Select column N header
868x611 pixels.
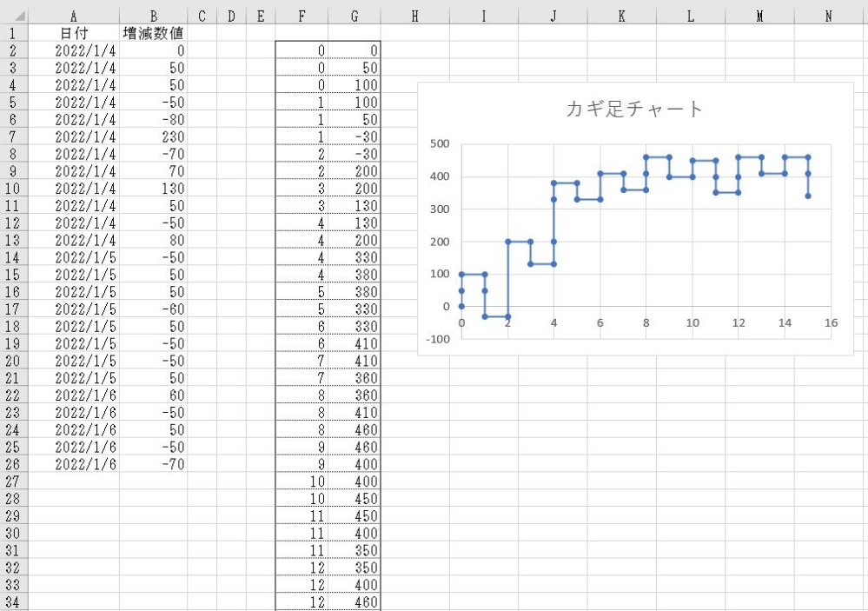point(828,16)
